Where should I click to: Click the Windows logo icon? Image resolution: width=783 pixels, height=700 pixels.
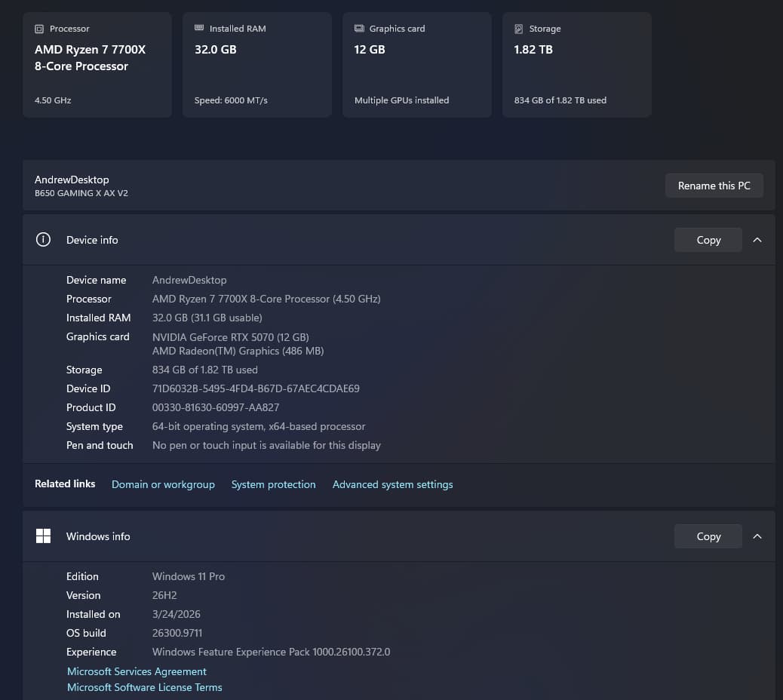[44, 536]
